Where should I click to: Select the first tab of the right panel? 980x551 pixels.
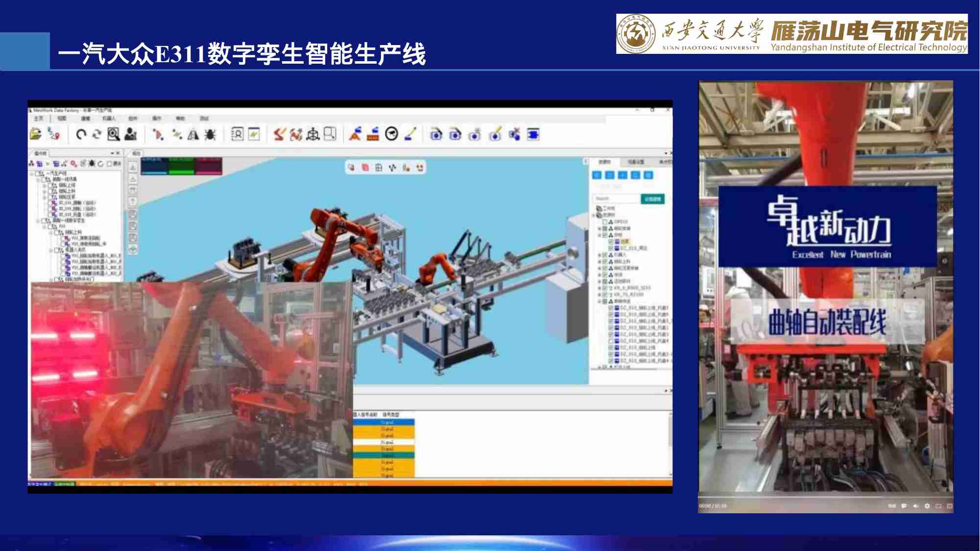(605, 162)
